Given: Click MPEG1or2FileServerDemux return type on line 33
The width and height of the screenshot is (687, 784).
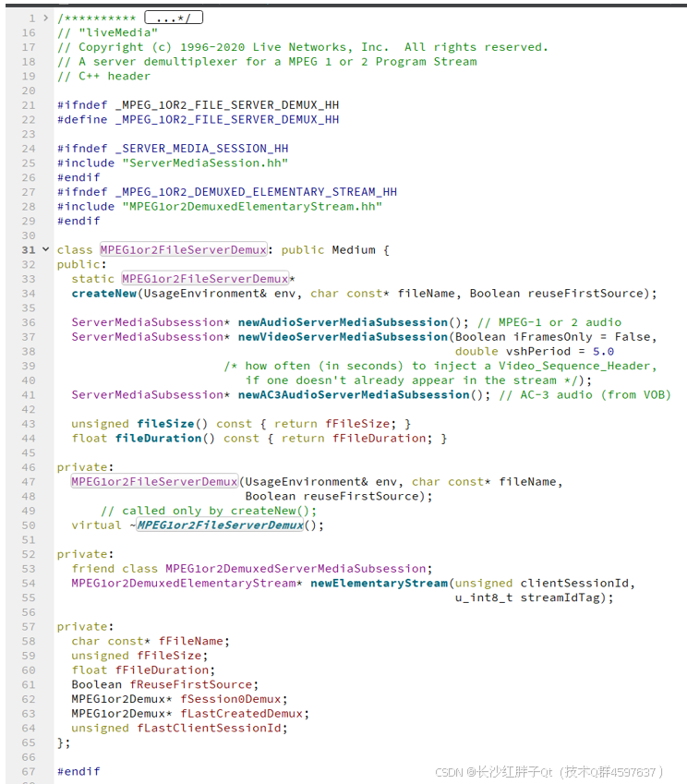Looking at the screenshot, I should [x=206, y=279].
